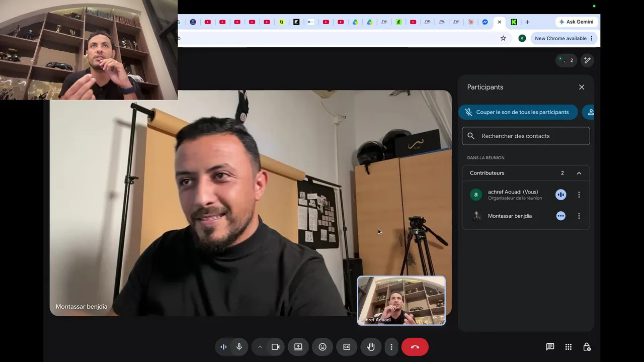Screen dimensions: 644x362
Task: Switch to the black K tab
Action: tap(296, 22)
